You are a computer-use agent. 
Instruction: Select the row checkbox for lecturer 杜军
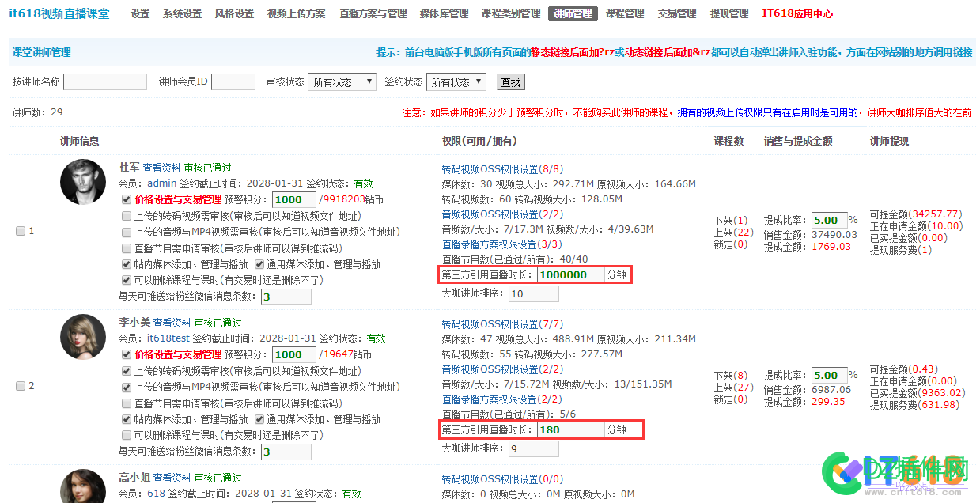coord(20,231)
